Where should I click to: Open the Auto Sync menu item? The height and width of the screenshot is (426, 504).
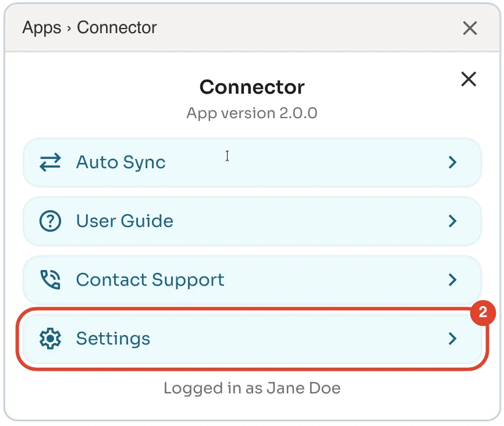[x=253, y=162]
